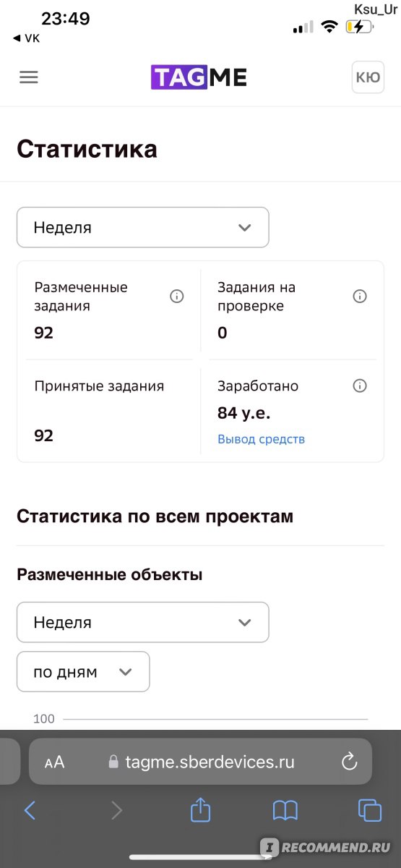Open the по дням grouping dropdown
The height and width of the screenshot is (868, 401).
tap(83, 672)
